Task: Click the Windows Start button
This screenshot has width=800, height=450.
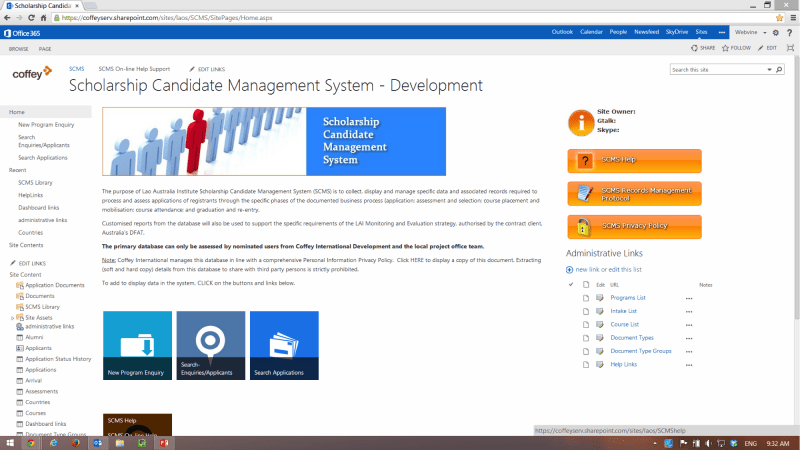Action: tap(10, 443)
